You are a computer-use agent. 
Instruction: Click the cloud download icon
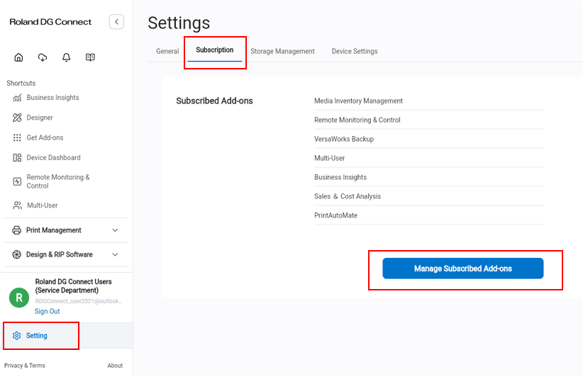[x=43, y=57]
